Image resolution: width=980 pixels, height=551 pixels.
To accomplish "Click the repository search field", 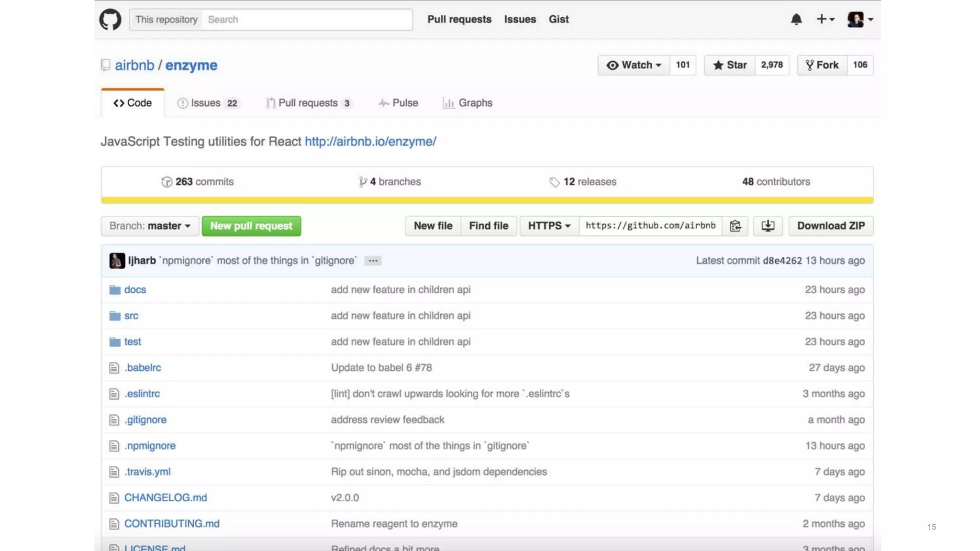I will pyautogui.click(x=306, y=20).
